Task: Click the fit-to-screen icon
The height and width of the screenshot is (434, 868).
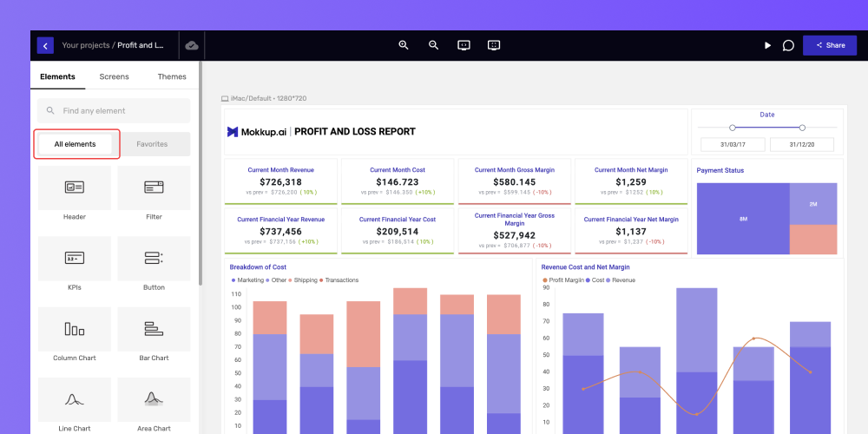Action: click(494, 45)
